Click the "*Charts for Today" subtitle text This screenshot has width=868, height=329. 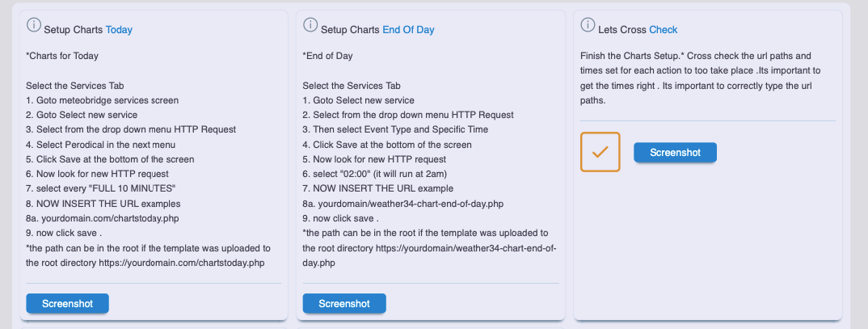62,57
